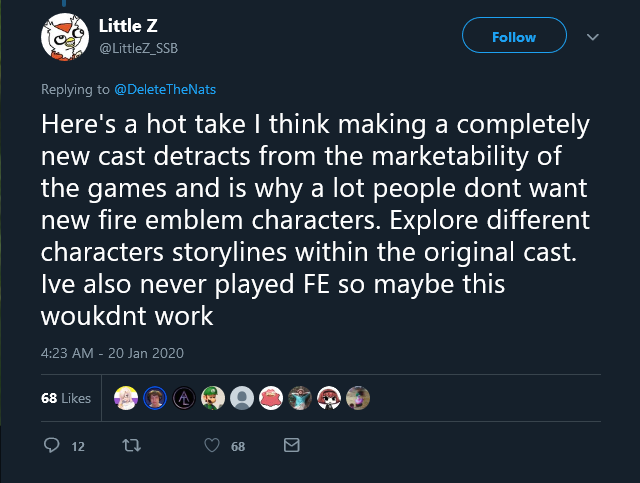640x483 pixels.
Task: Click the last liker avatar in row
Action: pos(358,398)
